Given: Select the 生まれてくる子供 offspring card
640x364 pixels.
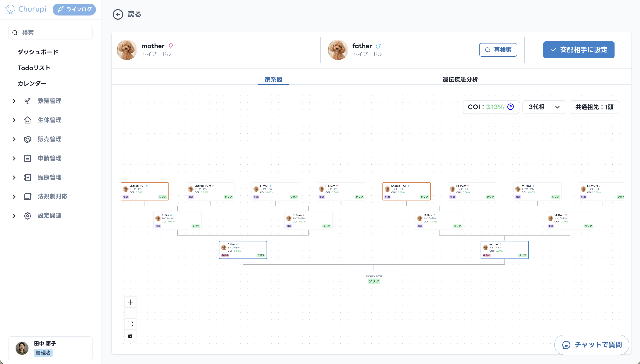Looking at the screenshot, I should pos(374,279).
